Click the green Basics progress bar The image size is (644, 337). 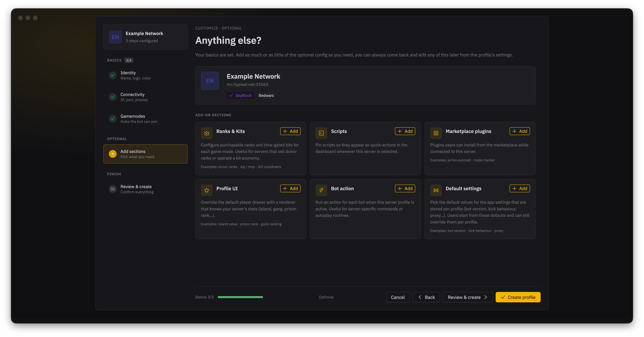(x=240, y=297)
